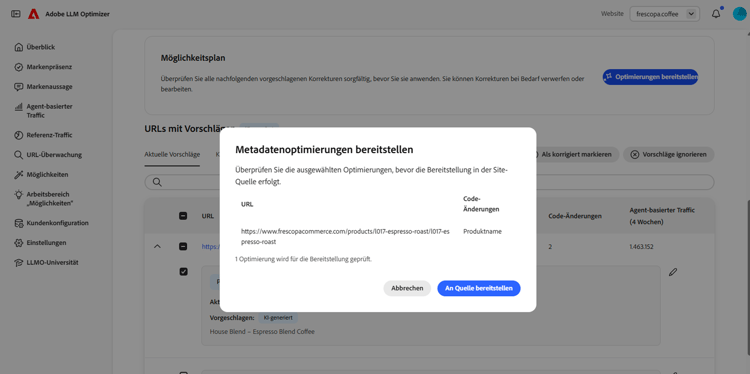The image size is (750, 374).
Task: Toggle the URL row checkbox
Action: [x=183, y=247]
